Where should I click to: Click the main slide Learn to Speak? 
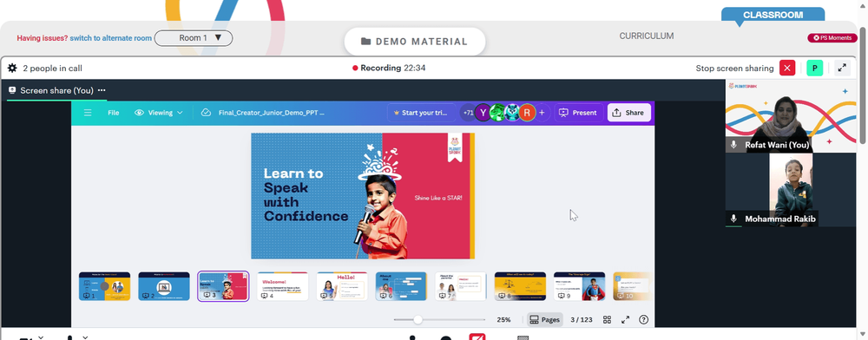tap(363, 196)
